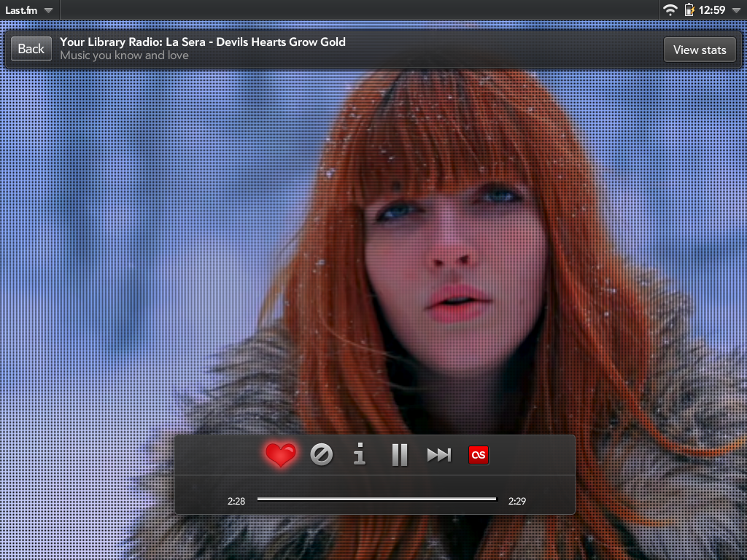Click the subtitle Music you know and love

124,55
